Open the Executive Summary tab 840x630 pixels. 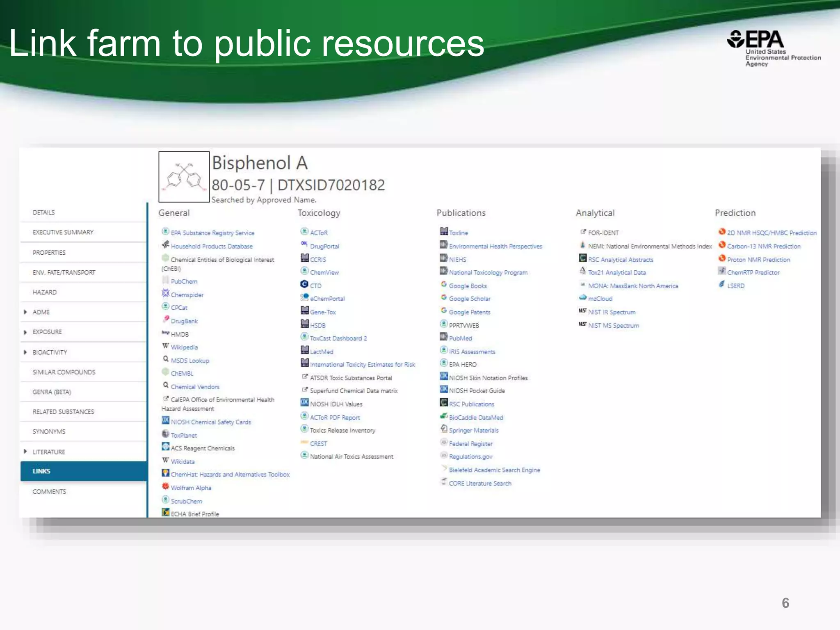[83, 232]
